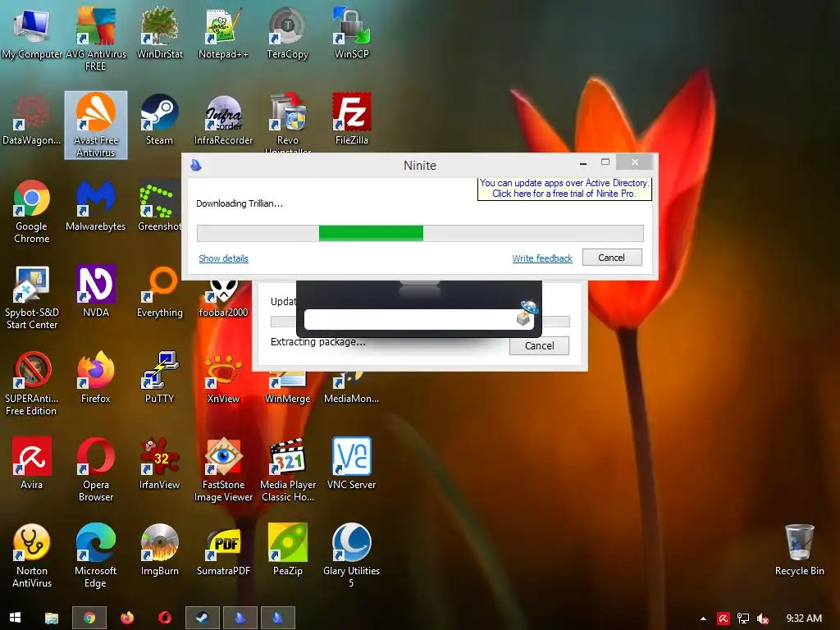Select the ImgBurn desktop icon

(160, 550)
